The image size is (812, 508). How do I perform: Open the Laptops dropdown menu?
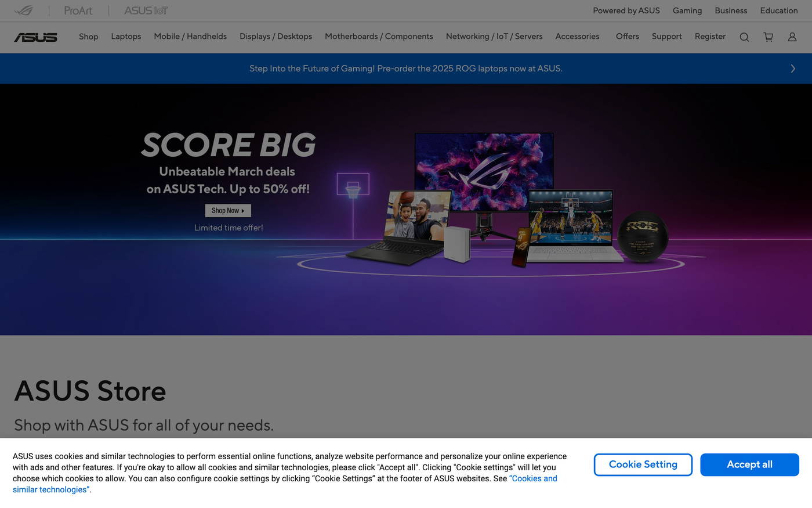click(126, 36)
